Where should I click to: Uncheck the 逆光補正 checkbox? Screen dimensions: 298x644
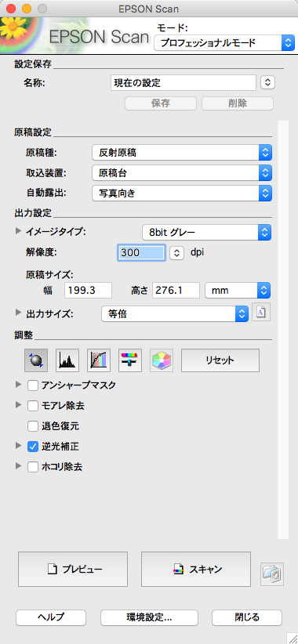tap(33, 446)
